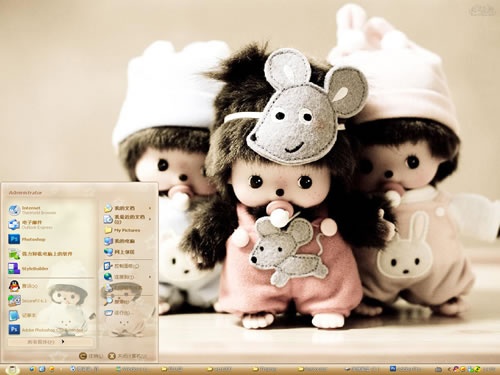
Task: Open the My Pictures folder
Action: tap(128, 230)
